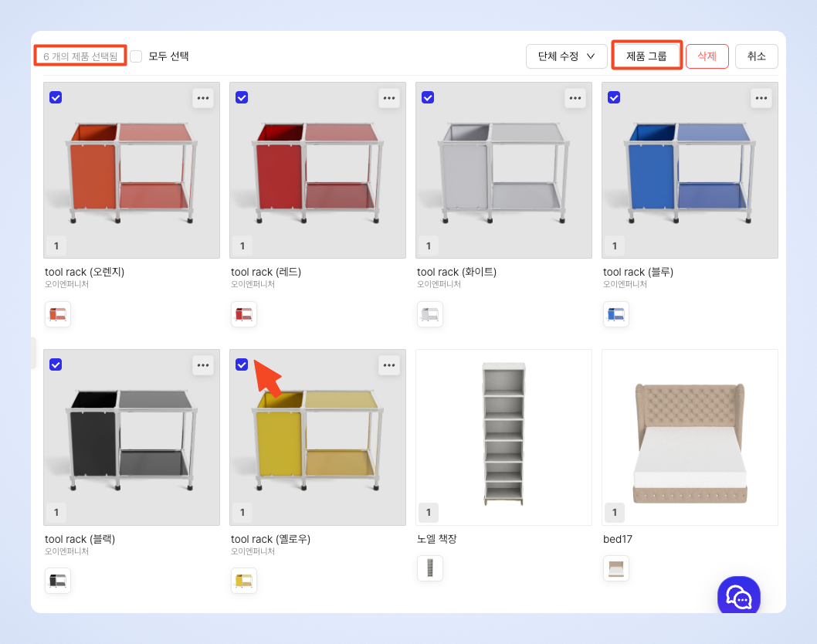Screen dimensions: 817x644
Task: Uncheck the tool rack (오렌지) checkbox
Action: point(56,97)
